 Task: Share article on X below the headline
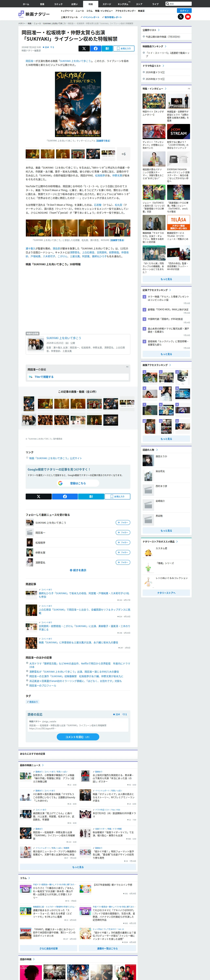(x=84, y=48)
